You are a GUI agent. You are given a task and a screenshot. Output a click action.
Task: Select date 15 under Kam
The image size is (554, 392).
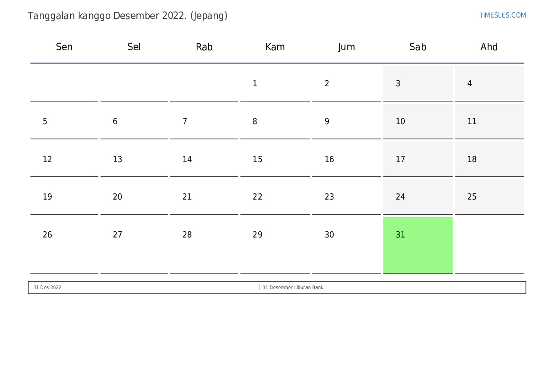coord(257,159)
